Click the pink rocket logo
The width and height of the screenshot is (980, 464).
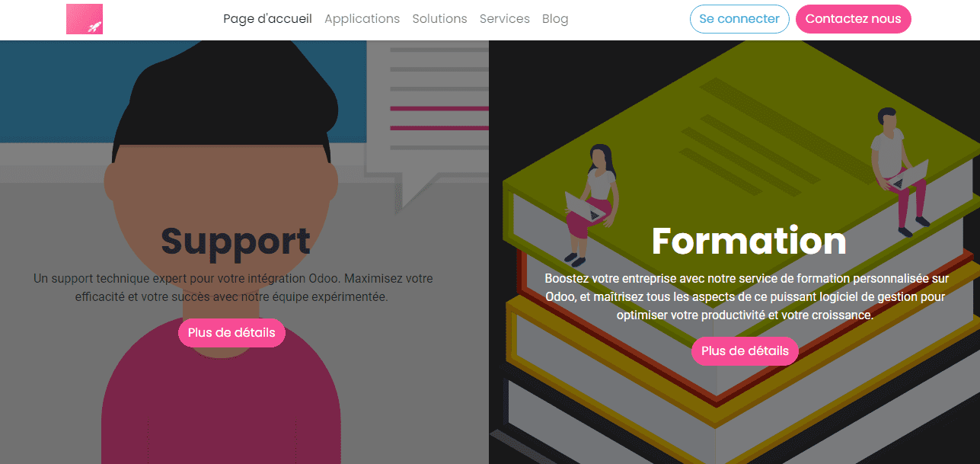[85, 19]
